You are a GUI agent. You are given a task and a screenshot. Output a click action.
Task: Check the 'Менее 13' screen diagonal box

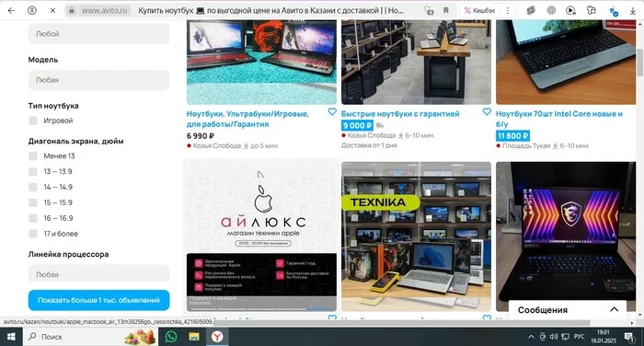coord(33,156)
